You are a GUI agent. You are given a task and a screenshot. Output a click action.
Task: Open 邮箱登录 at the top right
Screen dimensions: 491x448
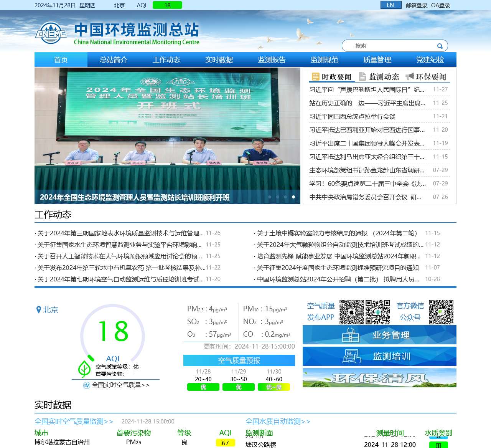416,5
